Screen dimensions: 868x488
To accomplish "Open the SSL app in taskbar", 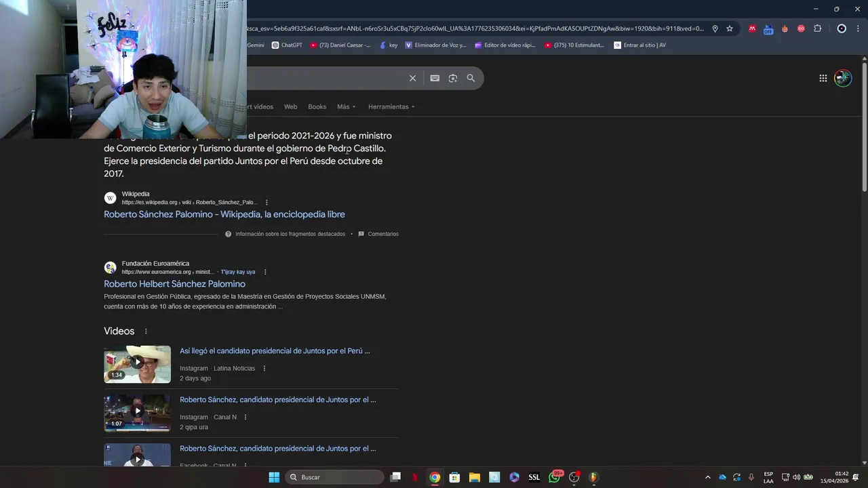I will [534, 477].
